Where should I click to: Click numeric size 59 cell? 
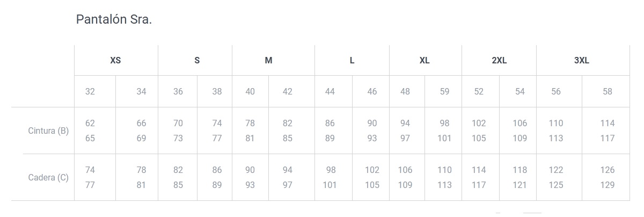coord(444,91)
